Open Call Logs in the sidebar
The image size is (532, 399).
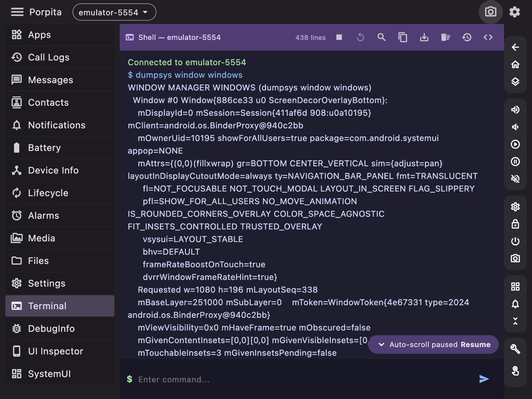tap(60, 57)
